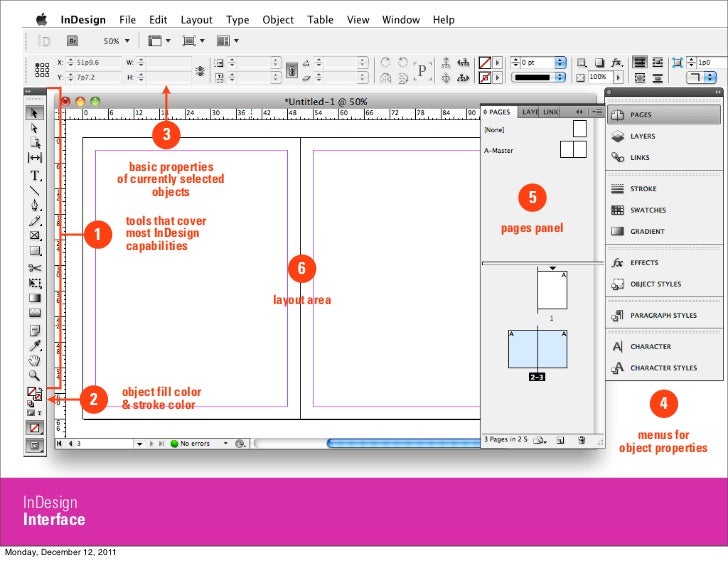Select the Page tool
Screen dimensions: 728x561
click(x=34, y=143)
